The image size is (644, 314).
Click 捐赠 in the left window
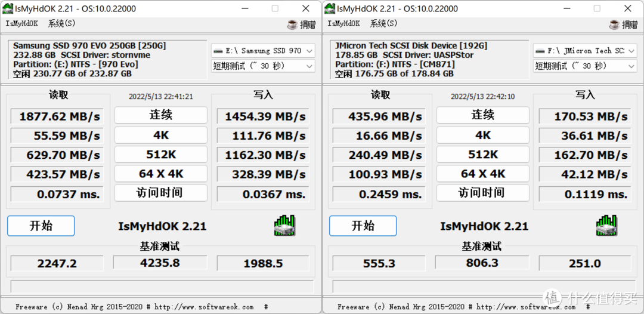coord(308,24)
